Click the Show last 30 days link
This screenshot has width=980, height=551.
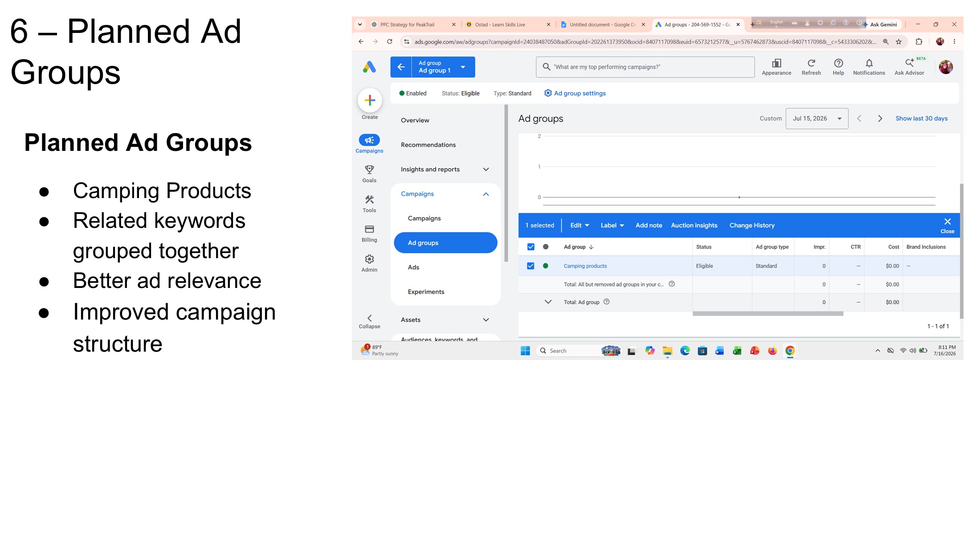(921, 118)
